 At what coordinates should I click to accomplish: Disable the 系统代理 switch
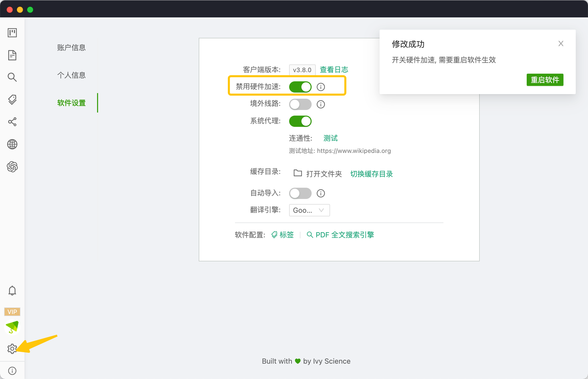tap(300, 121)
